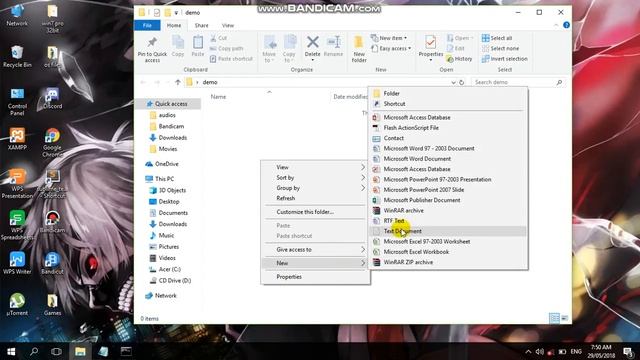This screenshot has height=360, width=640.
Task: Switch to the Home tab
Action: pos(173,25)
